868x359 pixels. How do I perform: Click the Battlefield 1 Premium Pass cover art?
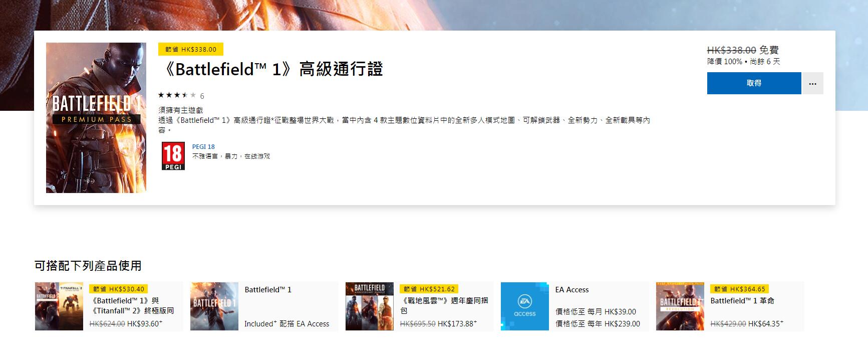tap(96, 118)
